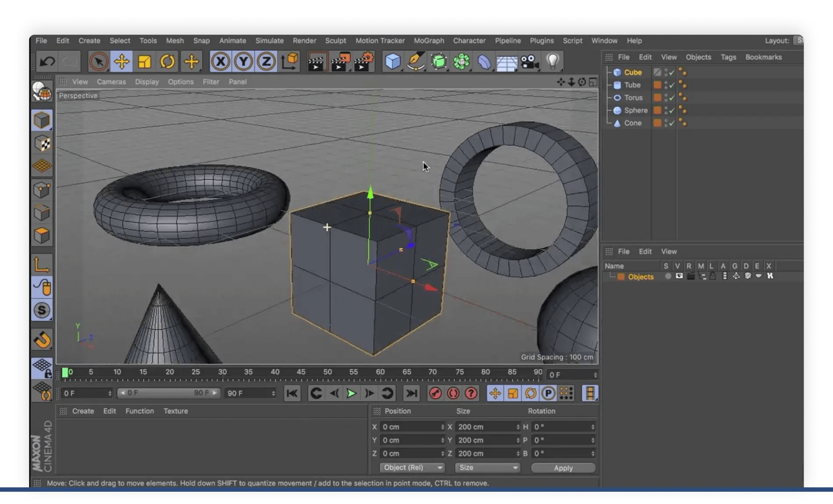Open the Cameras viewport menu
Screen dimensions: 833x504
coord(111,82)
